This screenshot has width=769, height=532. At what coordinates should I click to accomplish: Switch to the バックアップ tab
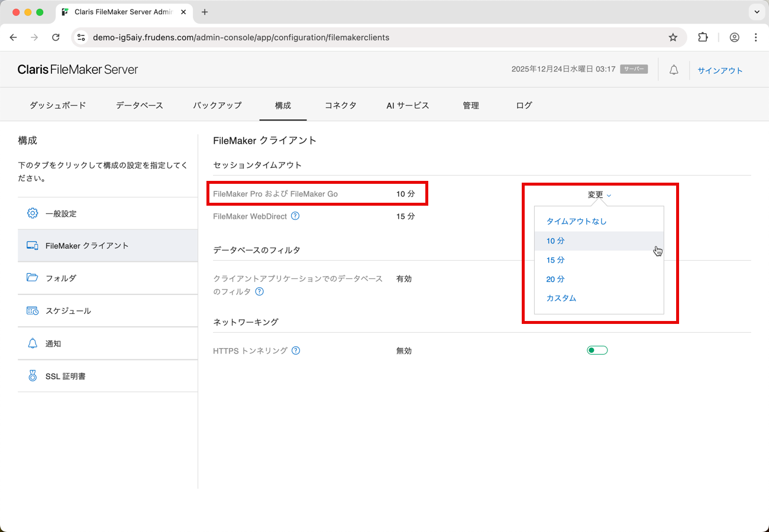click(217, 105)
